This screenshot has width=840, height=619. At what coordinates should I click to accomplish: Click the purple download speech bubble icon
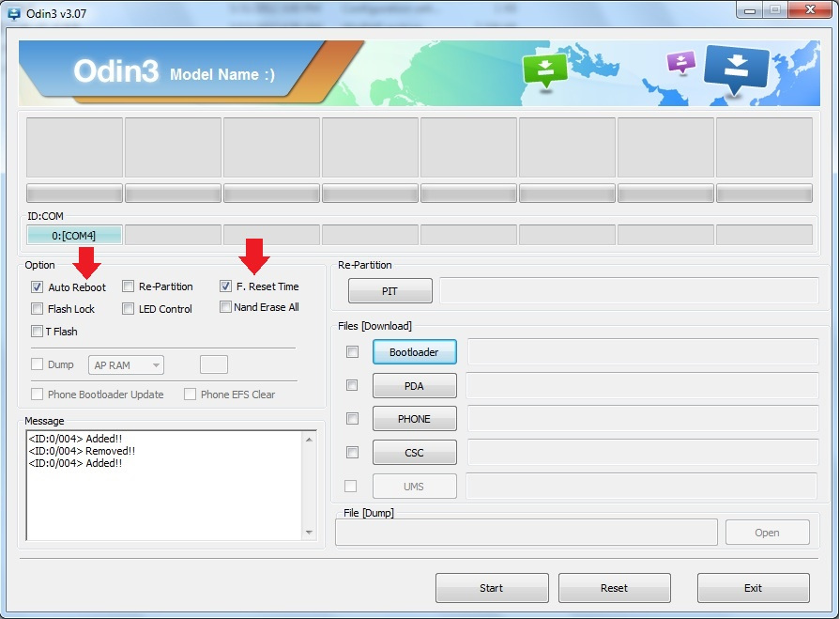(x=680, y=62)
